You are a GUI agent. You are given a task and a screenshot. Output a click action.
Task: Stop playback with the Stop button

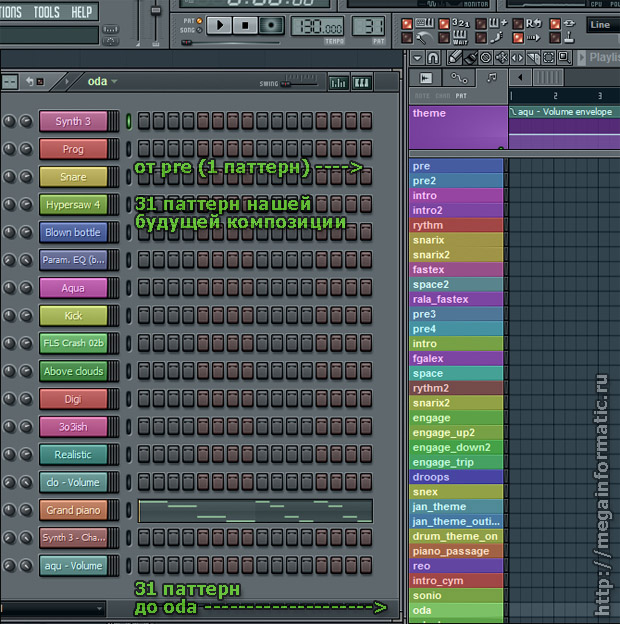(x=245, y=25)
